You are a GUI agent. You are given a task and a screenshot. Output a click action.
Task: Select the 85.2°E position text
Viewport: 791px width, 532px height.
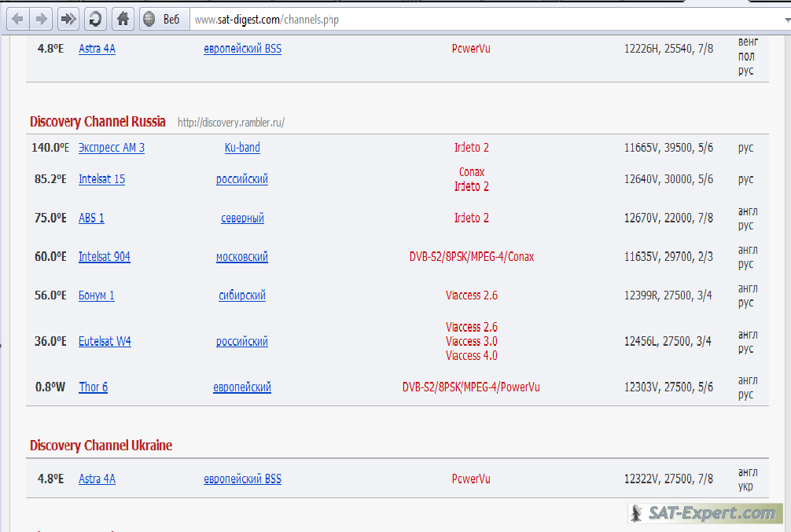[x=50, y=179]
